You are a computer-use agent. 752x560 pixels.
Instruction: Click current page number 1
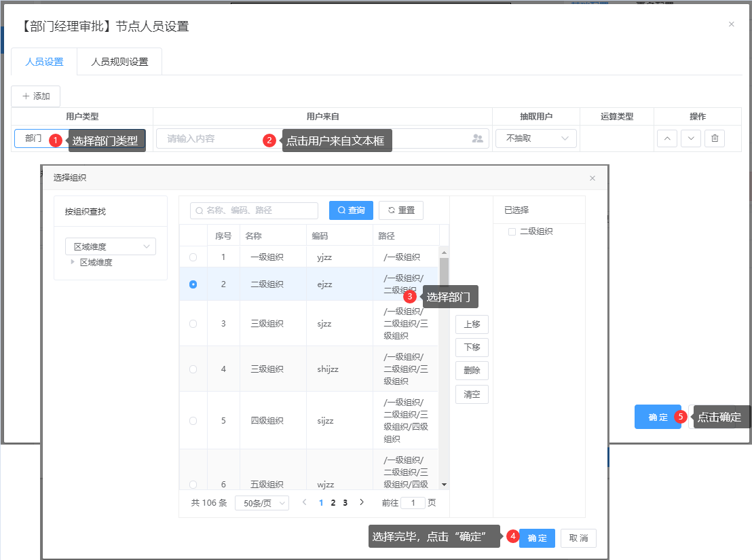pyautogui.click(x=321, y=503)
